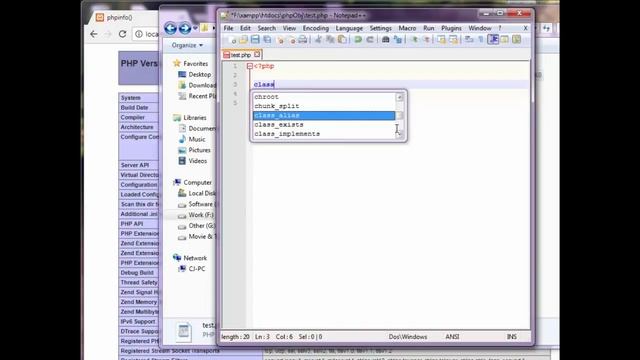Click the Save All toolbar icon
Viewport: 640px width, 360px height.
(x=267, y=40)
